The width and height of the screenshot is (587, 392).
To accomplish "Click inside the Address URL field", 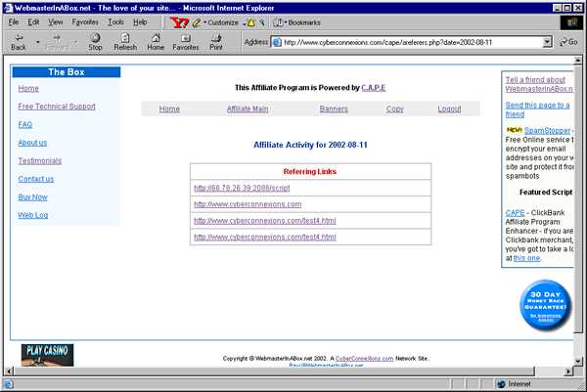I will tap(412, 42).
